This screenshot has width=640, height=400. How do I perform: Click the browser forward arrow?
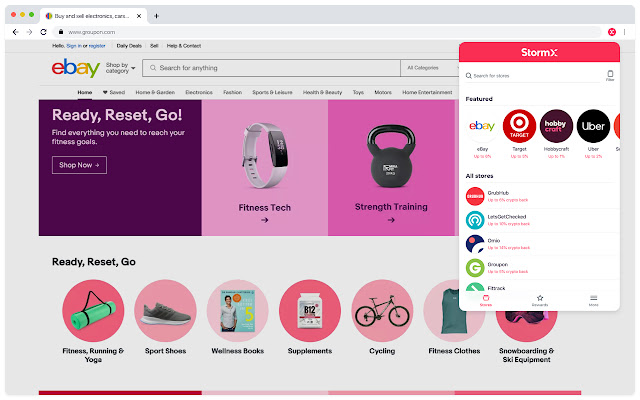pos(29,32)
